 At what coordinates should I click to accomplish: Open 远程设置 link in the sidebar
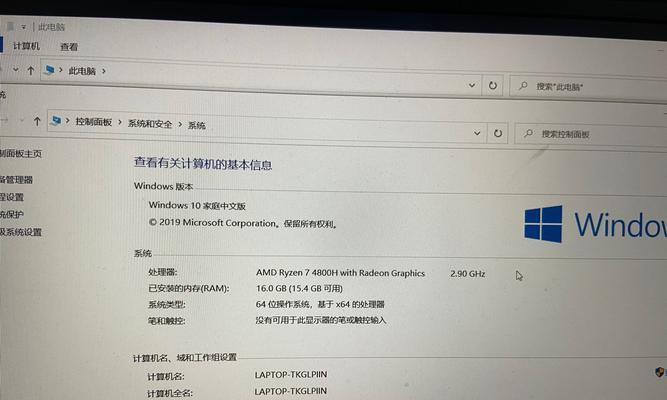(x=11, y=197)
